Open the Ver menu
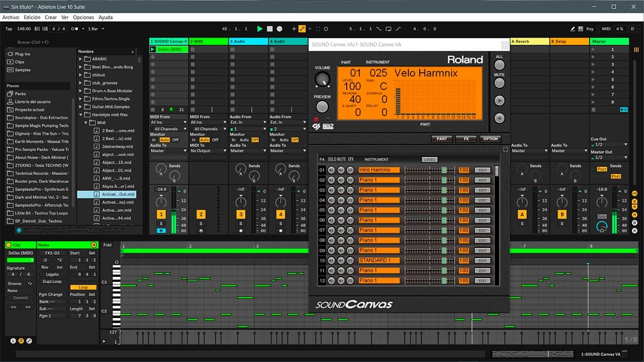 tap(65, 18)
